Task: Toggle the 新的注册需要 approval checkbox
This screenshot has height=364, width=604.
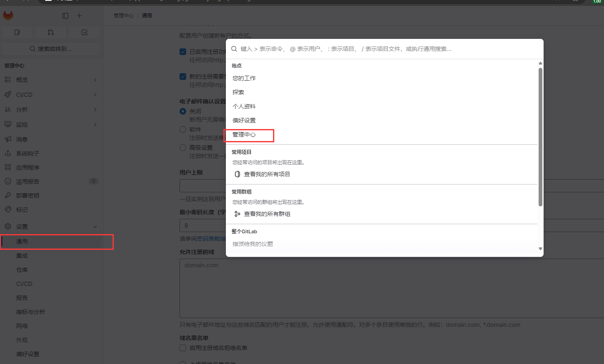Action: point(183,77)
